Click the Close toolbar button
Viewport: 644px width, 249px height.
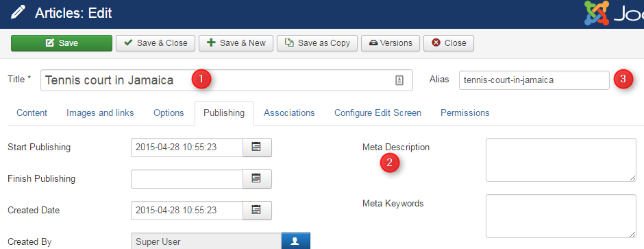[449, 43]
